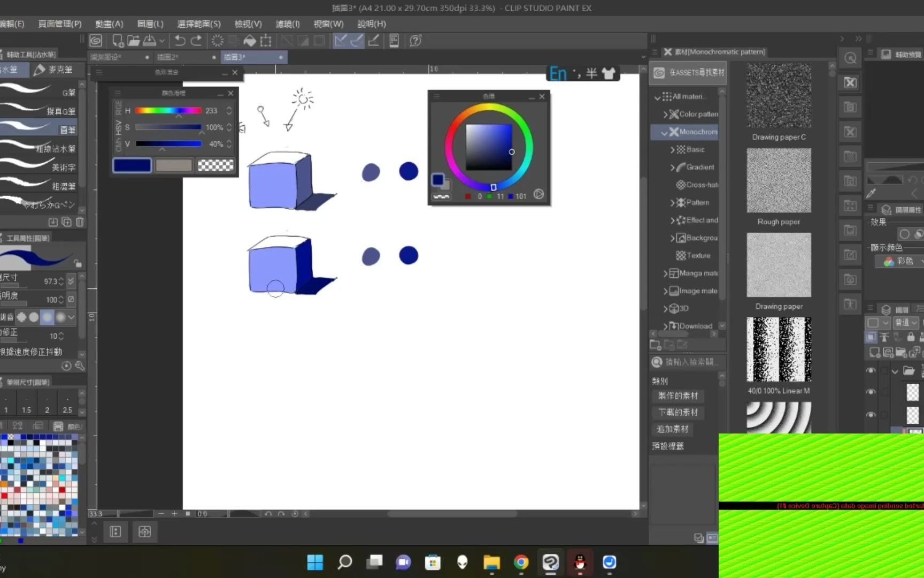This screenshot has height=578, width=924.
Task: Click the clear/delete sunburst icon in toolbar
Action: click(x=218, y=41)
